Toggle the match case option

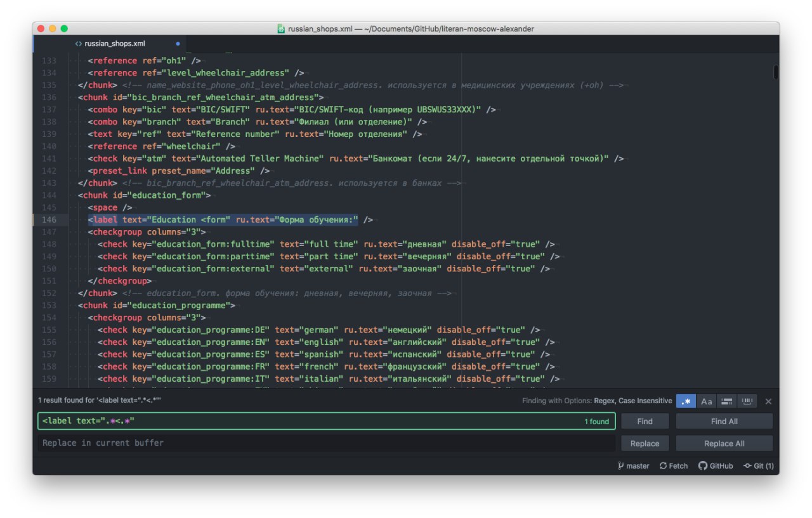click(x=707, y=401)
